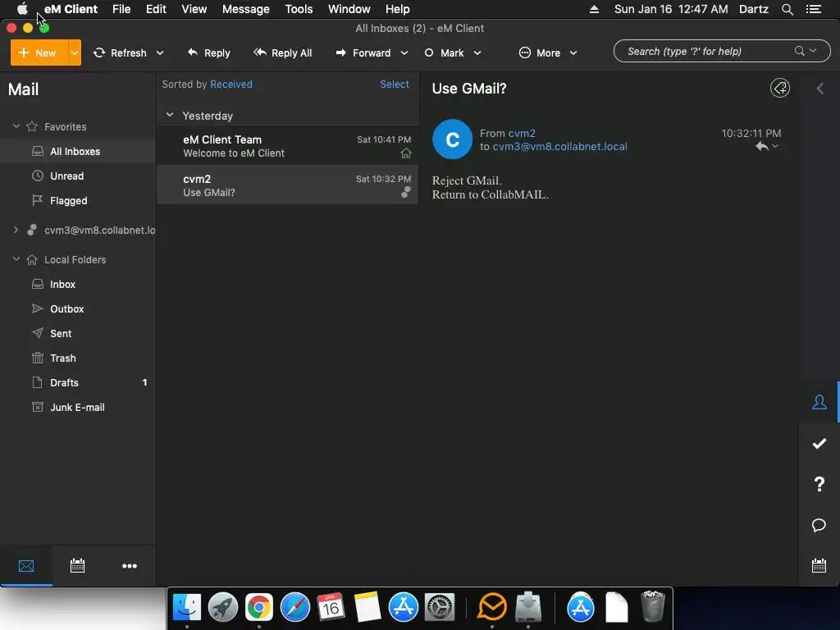840x630 pixels.
Task: Open the Local Folders Inbox
Action: pos(78,284)
